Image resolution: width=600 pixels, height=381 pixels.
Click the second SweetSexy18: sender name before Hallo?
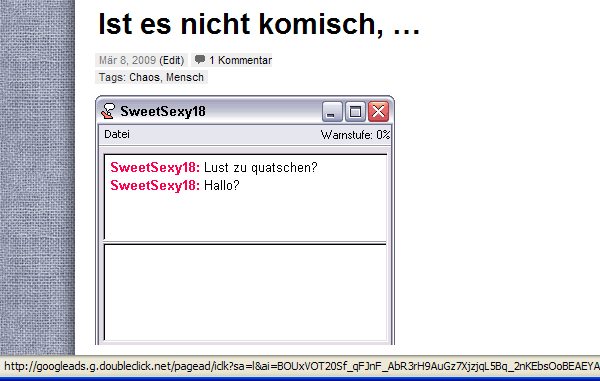tap(155, 186)
